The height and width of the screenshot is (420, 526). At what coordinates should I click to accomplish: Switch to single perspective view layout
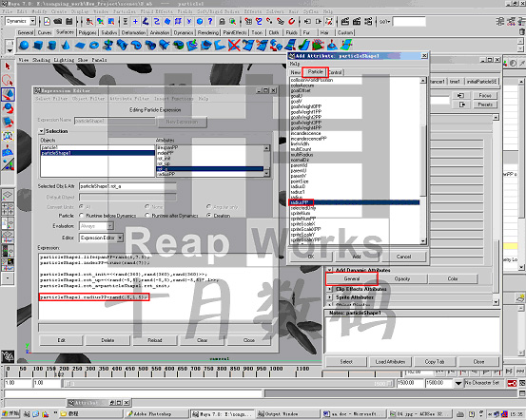pos(8,195)
